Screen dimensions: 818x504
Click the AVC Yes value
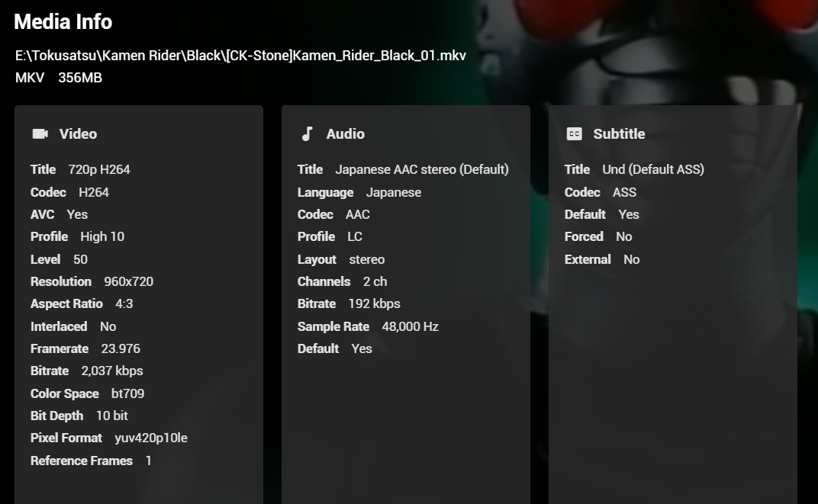77,214
